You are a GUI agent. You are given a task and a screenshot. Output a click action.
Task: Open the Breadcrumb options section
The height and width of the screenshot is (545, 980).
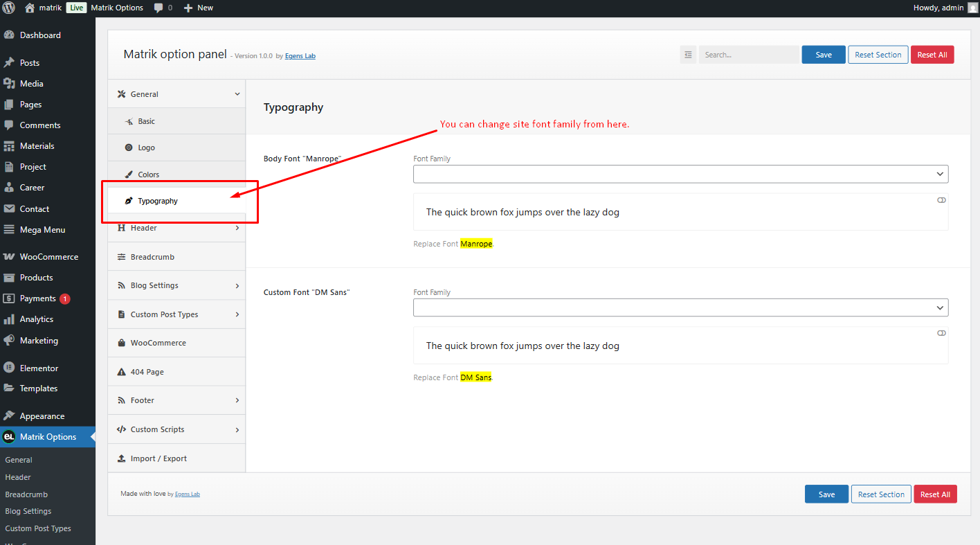176,257
